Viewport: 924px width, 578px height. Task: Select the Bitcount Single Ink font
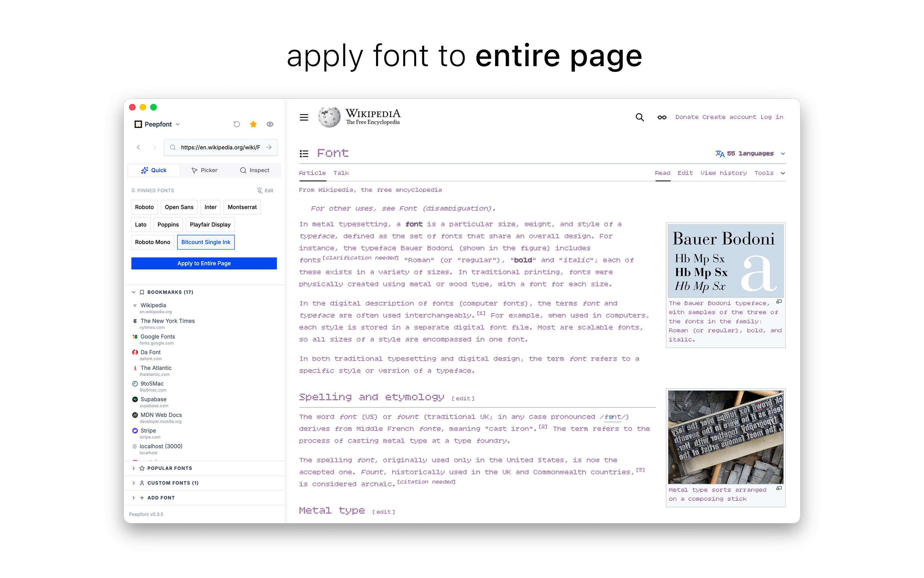coord(206,242)
